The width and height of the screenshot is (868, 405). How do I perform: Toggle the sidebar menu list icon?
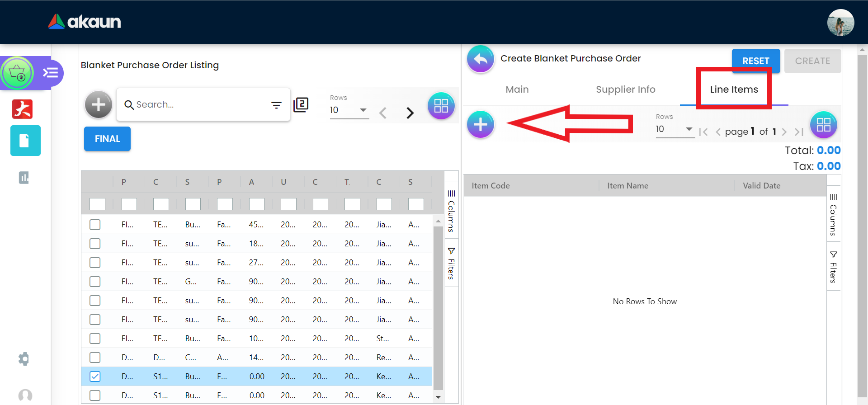[x=50, y=72]
